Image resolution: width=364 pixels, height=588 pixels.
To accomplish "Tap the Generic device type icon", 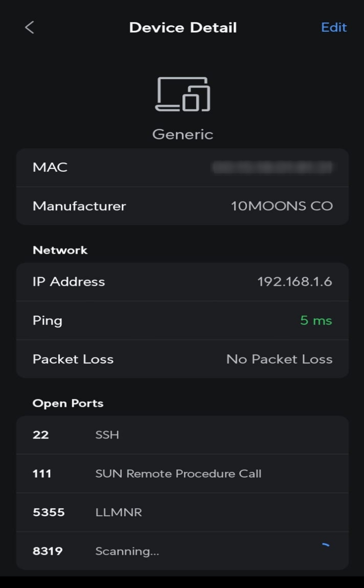I will pyautogui.click(x=183, y=94).
